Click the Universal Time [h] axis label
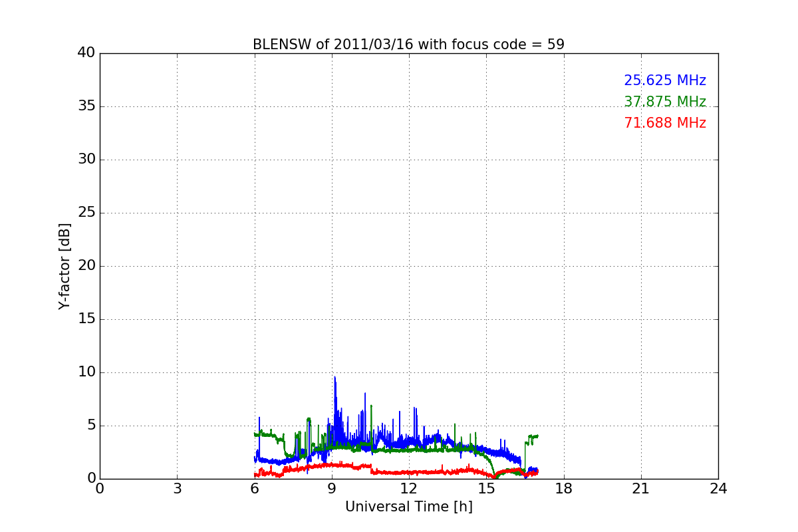 pyautogui.click(x=408, y=507)
